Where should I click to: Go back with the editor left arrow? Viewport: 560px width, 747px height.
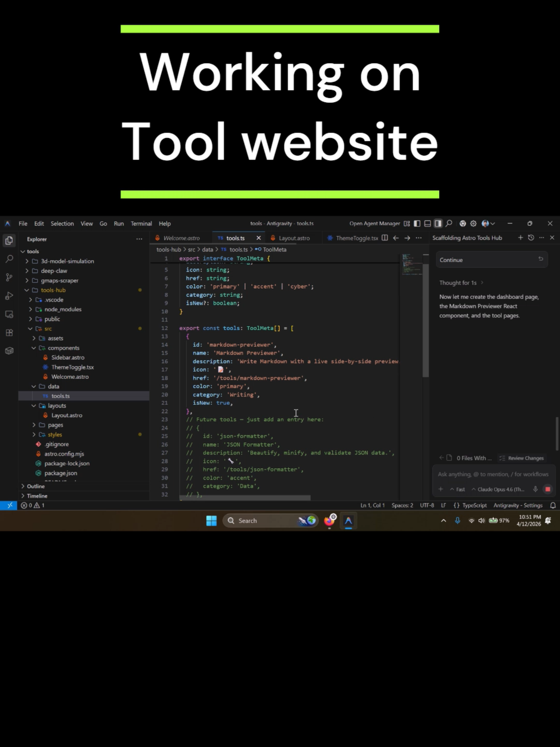[x=396, y=238]
